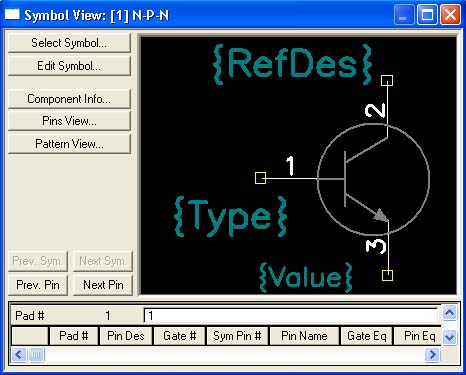
Task: Minimize the Symbol View window
Action: (404, 15)
